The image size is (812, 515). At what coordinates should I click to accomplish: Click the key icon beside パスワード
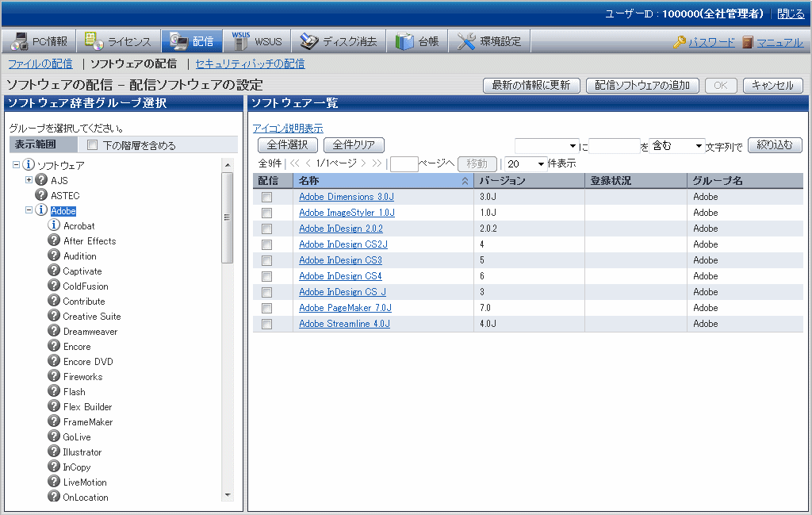(x=680, y=42)
